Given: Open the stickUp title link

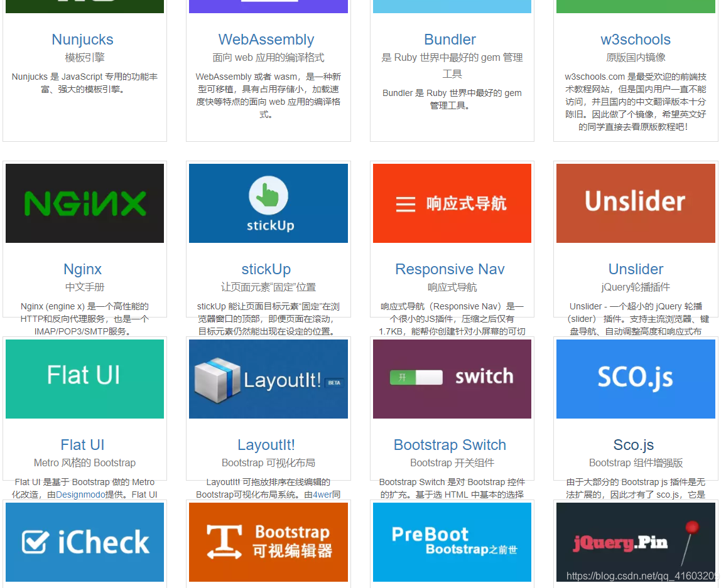Looking at the screenshot, I should pyautogui.click(x=266, y=269).
